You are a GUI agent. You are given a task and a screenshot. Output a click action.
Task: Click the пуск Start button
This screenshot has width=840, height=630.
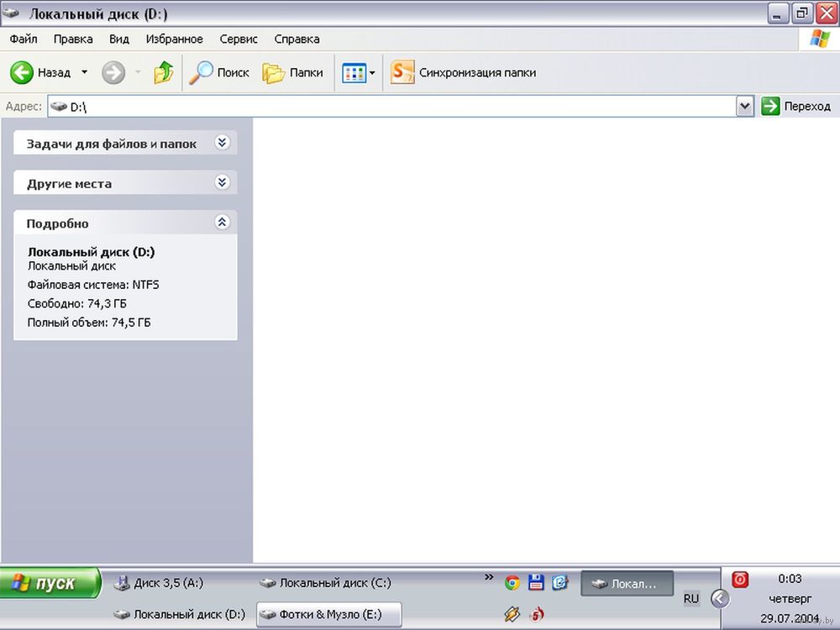tap(50, 583)
